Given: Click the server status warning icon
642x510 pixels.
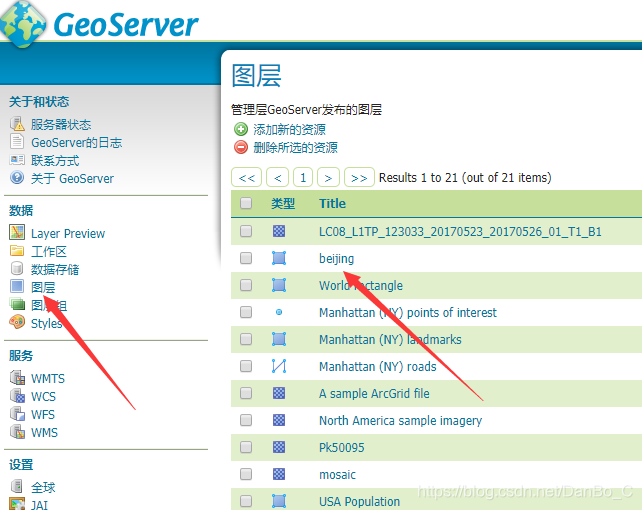Looking at the screenshot, I should (17, 124).
